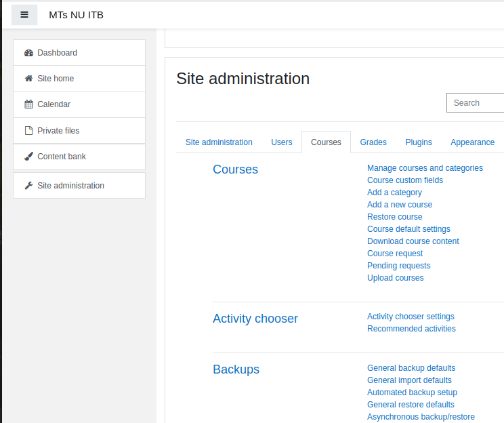This screenshot has height=423, width=504.
Task: Open Activity chooser settings
Action: (411, 317)
